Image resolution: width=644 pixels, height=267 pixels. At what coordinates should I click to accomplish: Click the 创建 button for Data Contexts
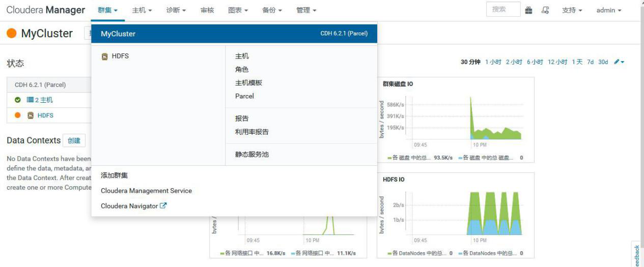coord(74,140)
